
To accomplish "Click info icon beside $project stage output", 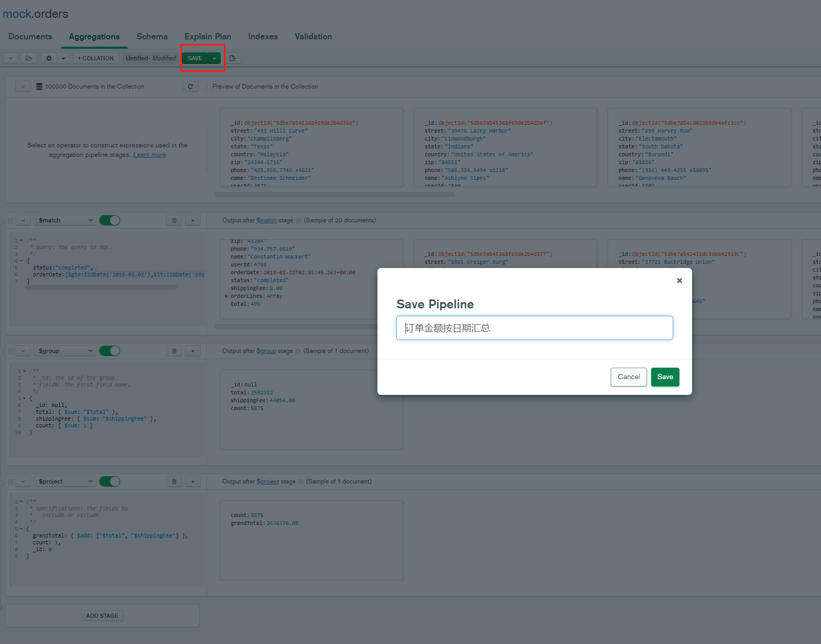I will coord(301,482).
